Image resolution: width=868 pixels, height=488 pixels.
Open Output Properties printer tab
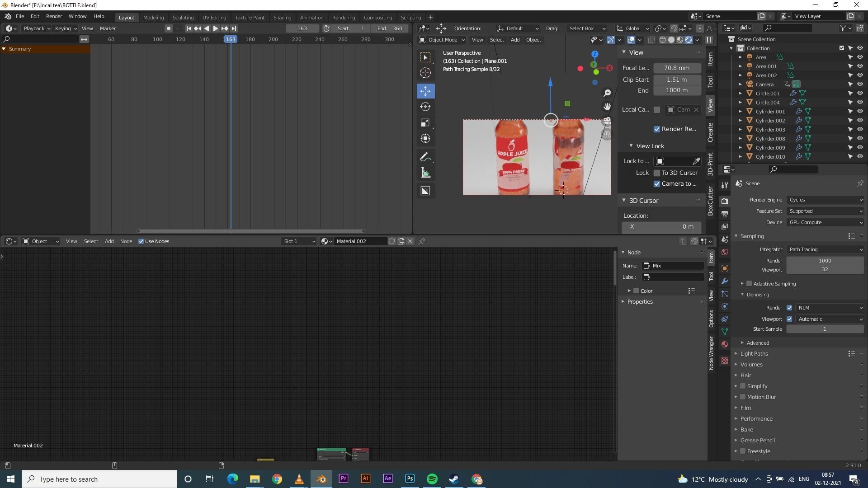click(x=725, y=214)
